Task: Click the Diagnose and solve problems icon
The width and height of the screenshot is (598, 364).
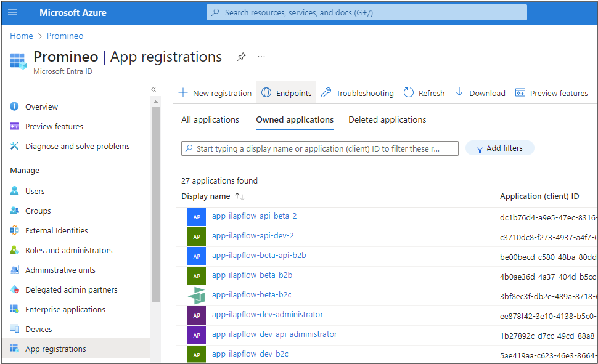Action: [x=15, y=145]
